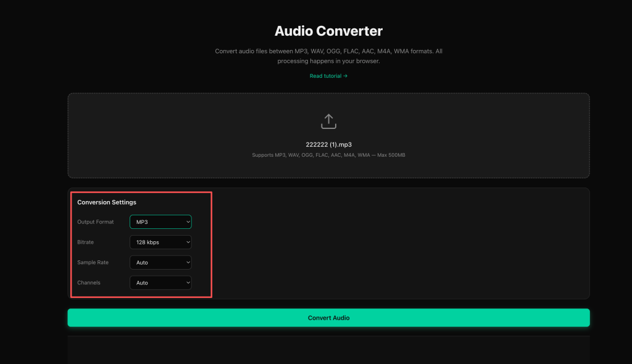Click the 222222 (1).mp3 file name
The image size is (632, 364).
point(328,144)
